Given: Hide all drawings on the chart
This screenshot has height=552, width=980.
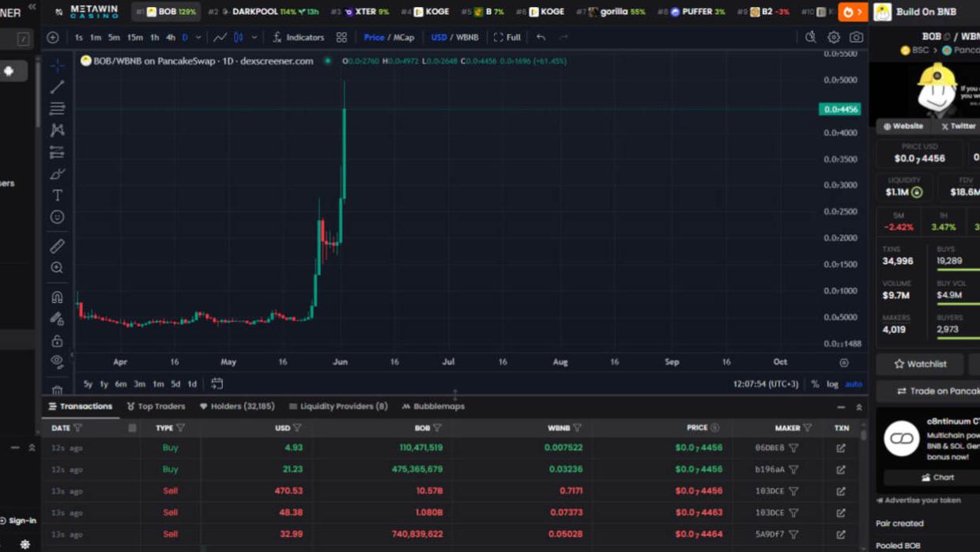Looking at the screenshot, I should 57,361.
